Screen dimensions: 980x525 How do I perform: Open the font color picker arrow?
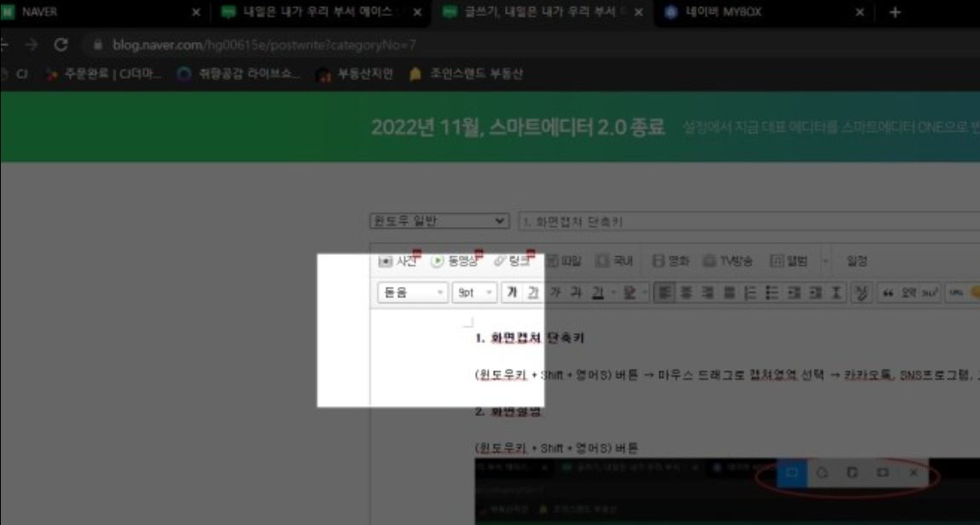(x=613, y=292)
